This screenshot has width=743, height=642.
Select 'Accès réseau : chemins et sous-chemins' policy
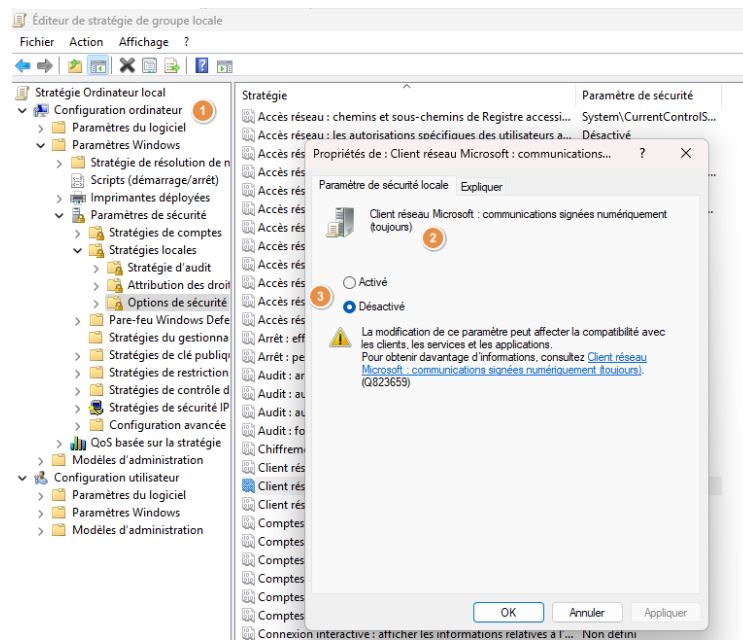414,117
